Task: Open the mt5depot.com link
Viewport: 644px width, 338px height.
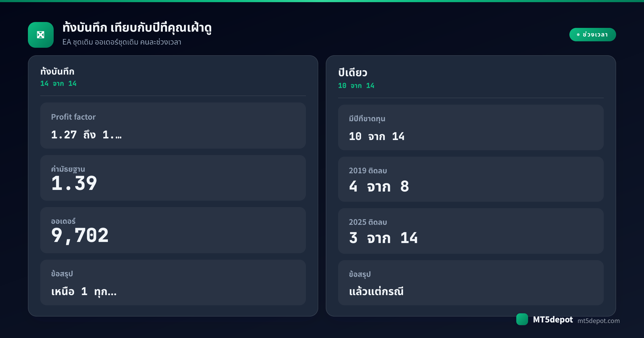Action: point(598,321)
